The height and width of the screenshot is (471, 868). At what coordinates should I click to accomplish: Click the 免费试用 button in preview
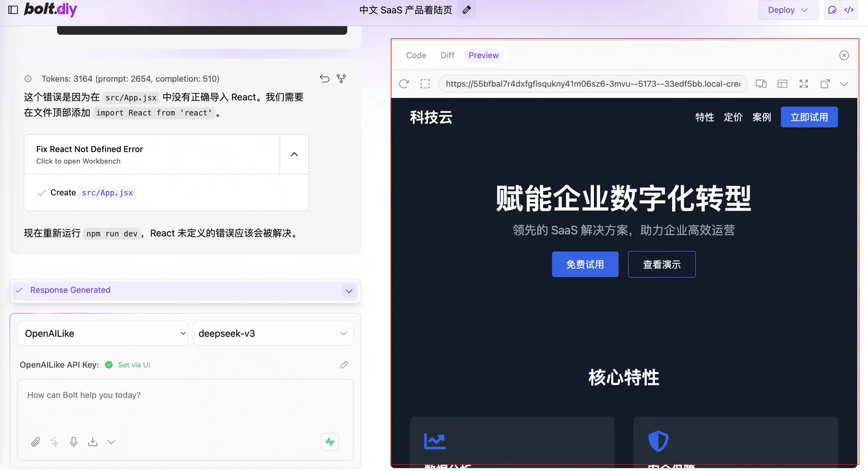pos(585,264)
